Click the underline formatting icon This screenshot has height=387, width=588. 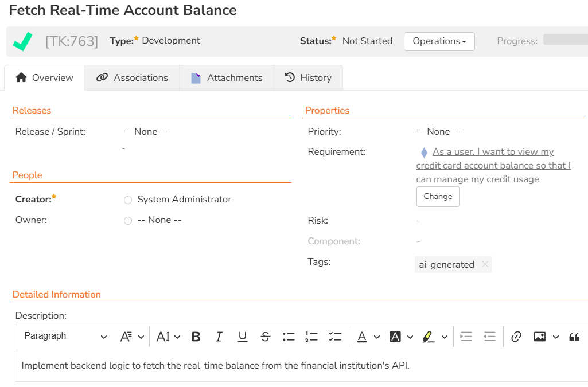pyautogui.click(x=242, y=337)
